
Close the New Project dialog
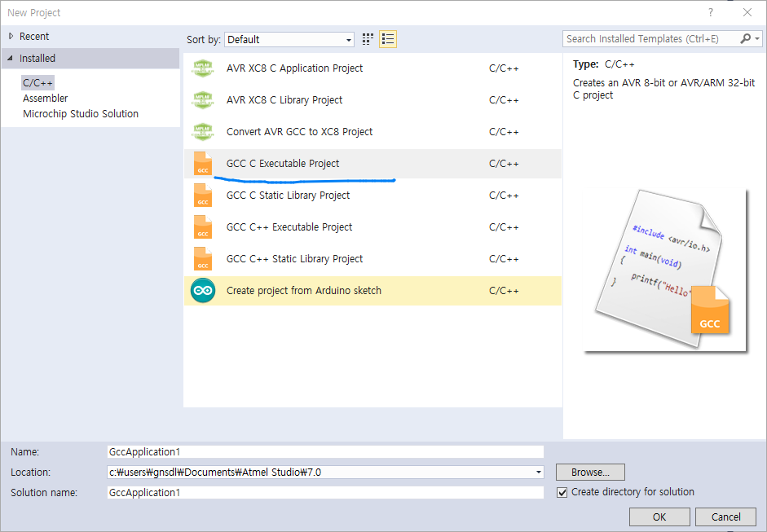click(747, 13)
